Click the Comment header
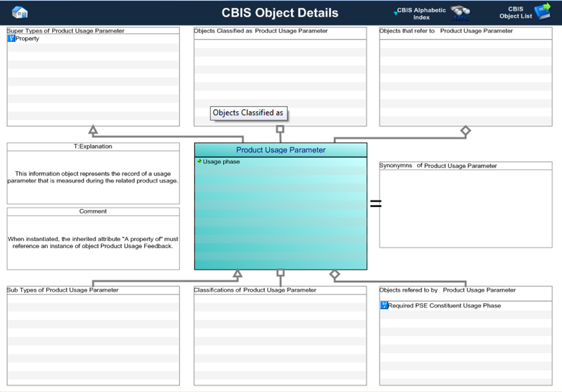562x392 pixels. (93, 211)
